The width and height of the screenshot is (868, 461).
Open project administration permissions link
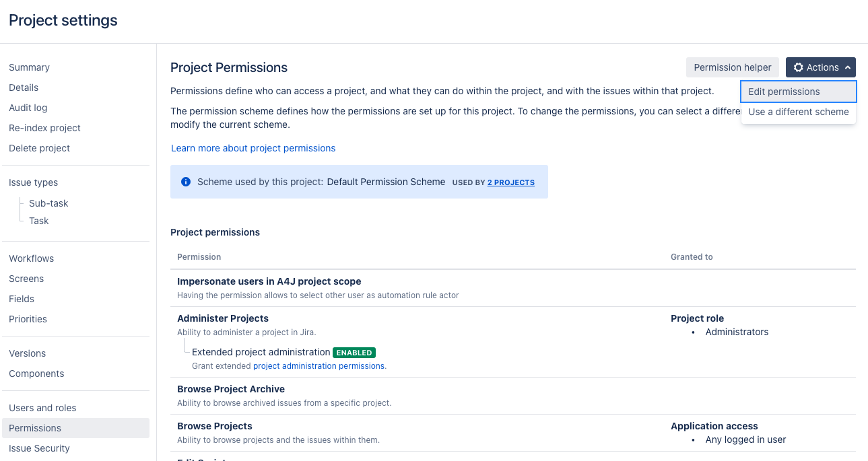click(x=319, y=366)
